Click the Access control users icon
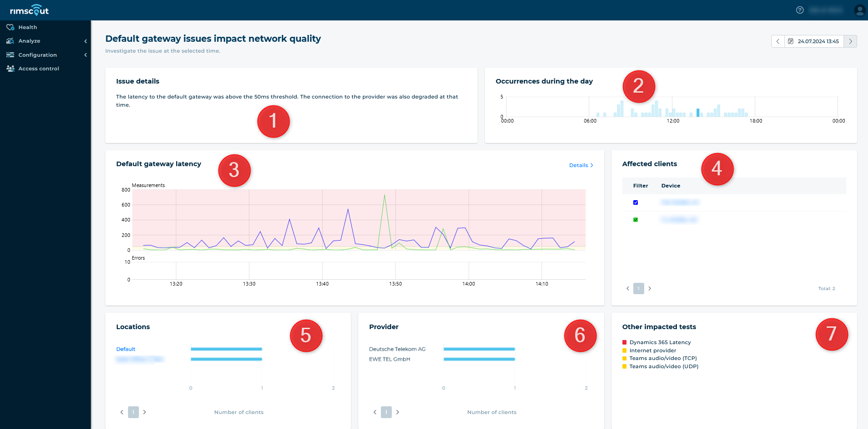 (x=10, y=69)
